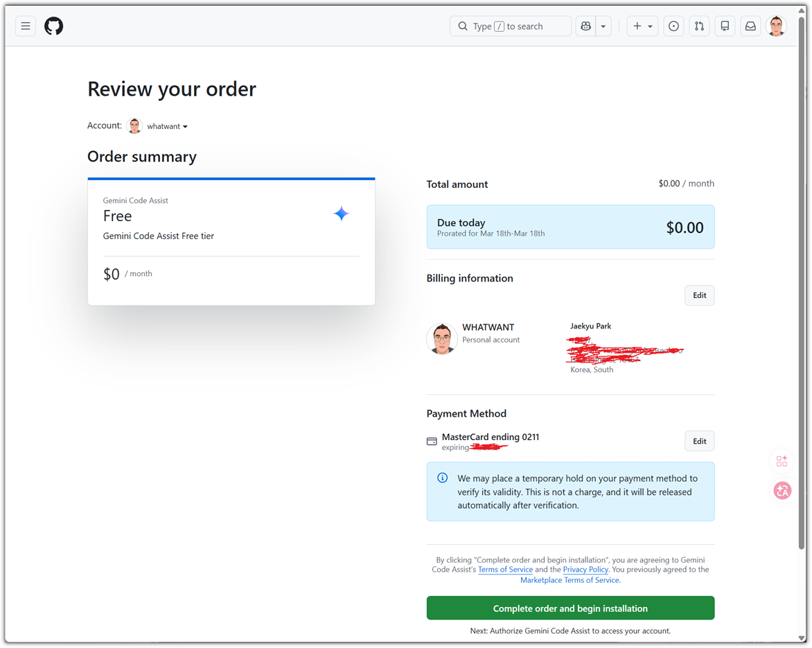Click the account avatar next to whatwant
Screen dimensions: 812x648
[134, 126]
